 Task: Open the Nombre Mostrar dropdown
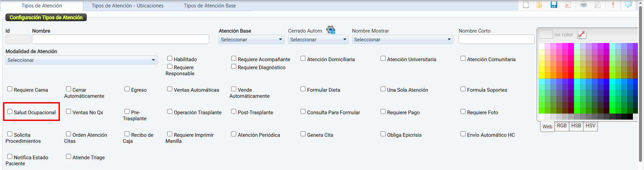pyautogui.click(x=402, y=40)
